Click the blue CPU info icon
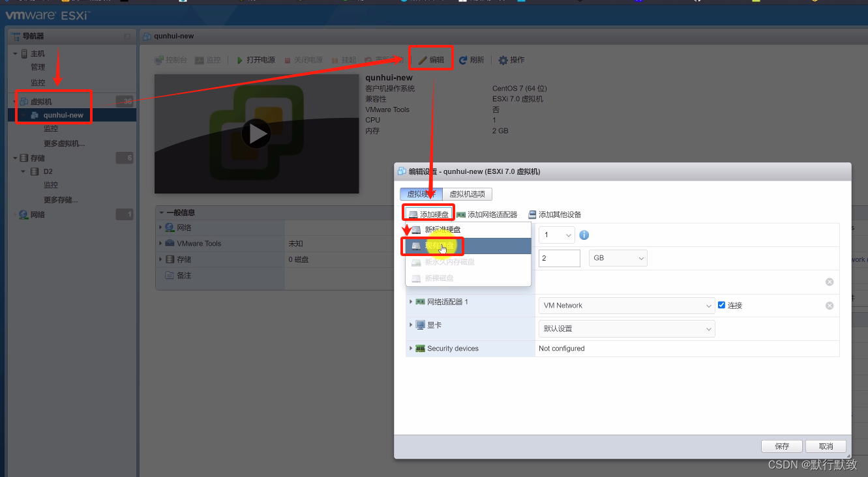 [x=584, y=235]
